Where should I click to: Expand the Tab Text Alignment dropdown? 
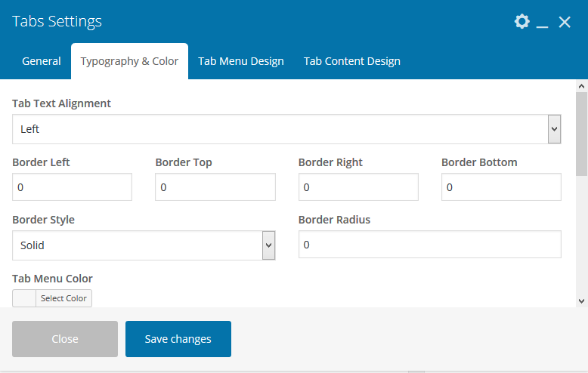click(286, 129)
